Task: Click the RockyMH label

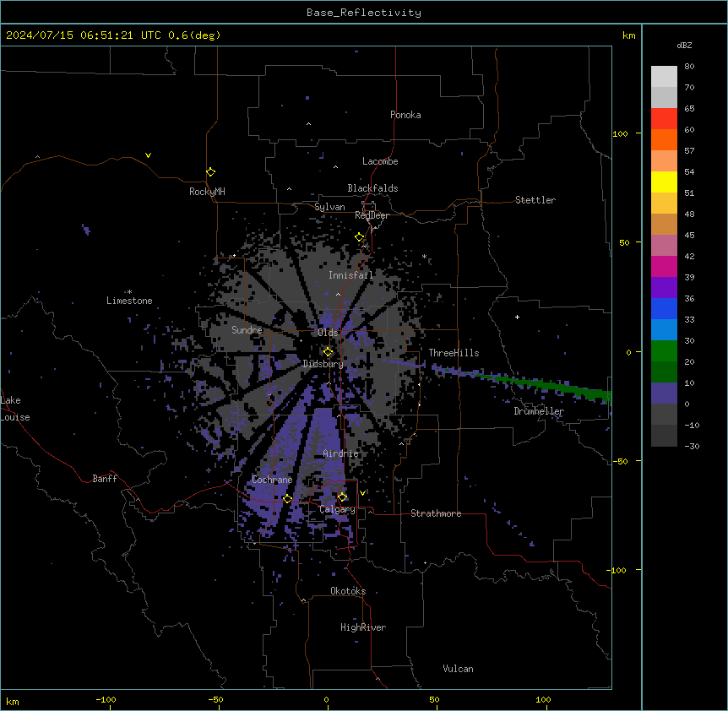Action: [x=207, y=192]
